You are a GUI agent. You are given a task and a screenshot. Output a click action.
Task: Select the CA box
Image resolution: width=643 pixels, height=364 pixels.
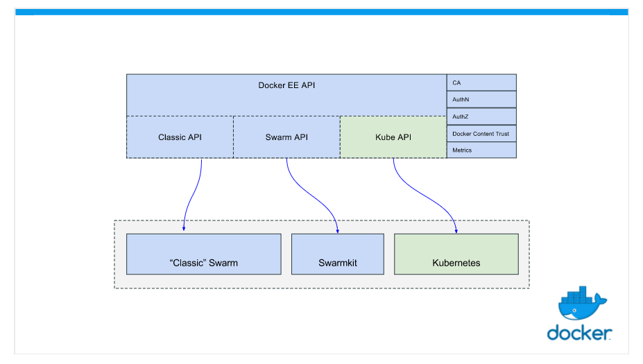pyautogui.click(x=481, y=83)
